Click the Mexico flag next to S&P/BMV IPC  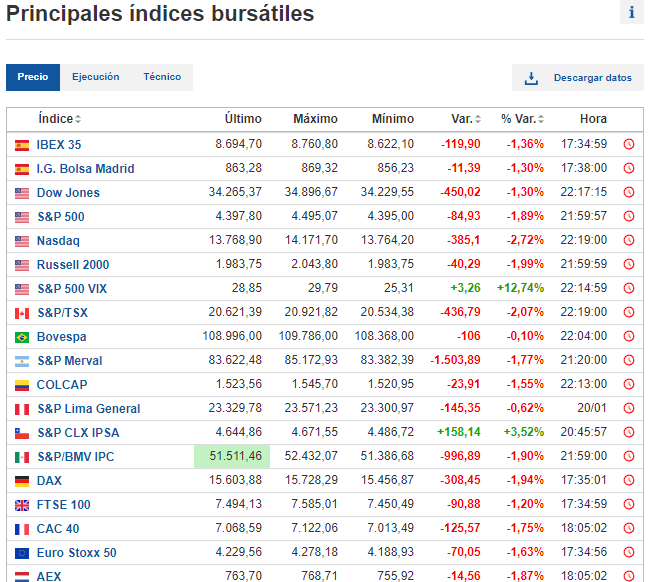coord(22,457)
